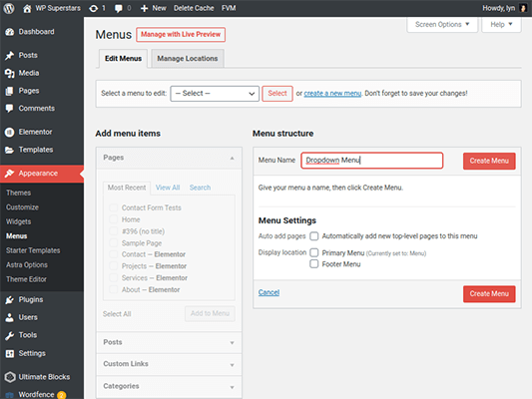Click the WordPress logo icon
Screen dimensions: 532x399
(x=9, y=8)
